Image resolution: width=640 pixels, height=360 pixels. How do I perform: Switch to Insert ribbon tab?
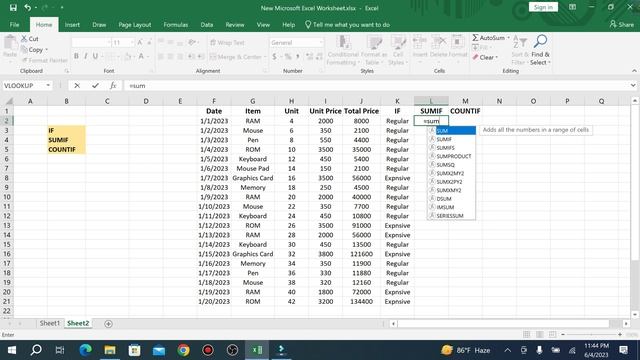click(72, 24)
